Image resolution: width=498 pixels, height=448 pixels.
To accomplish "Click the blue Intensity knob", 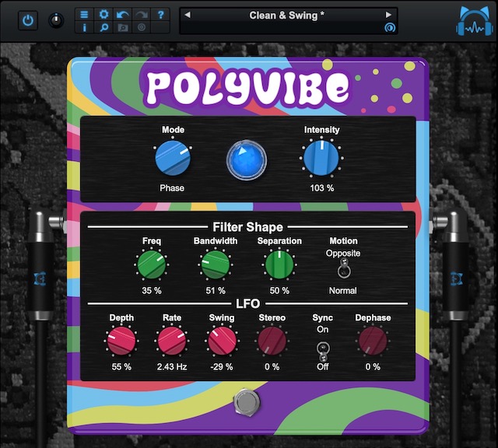I will click(x=321, y=160).
